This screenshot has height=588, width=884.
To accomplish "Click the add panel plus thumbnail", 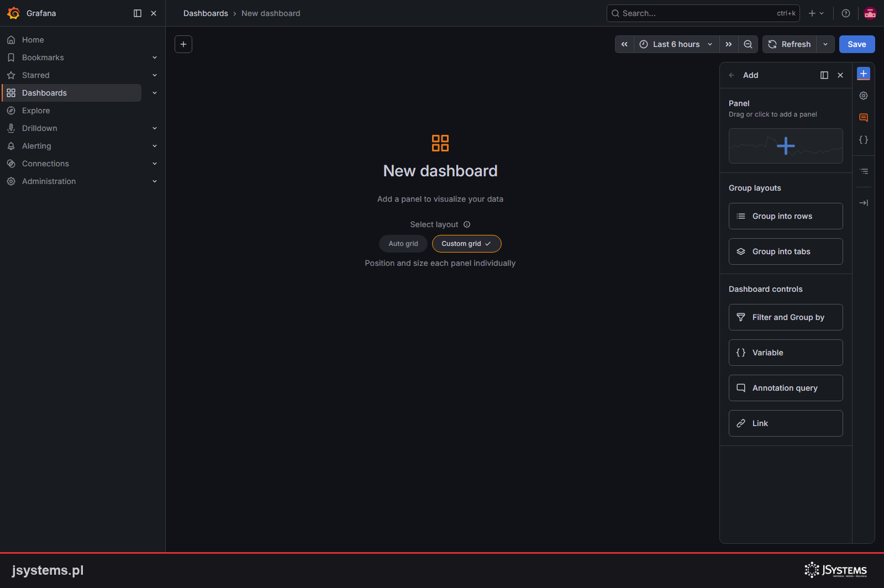I will tap(786, 146).
